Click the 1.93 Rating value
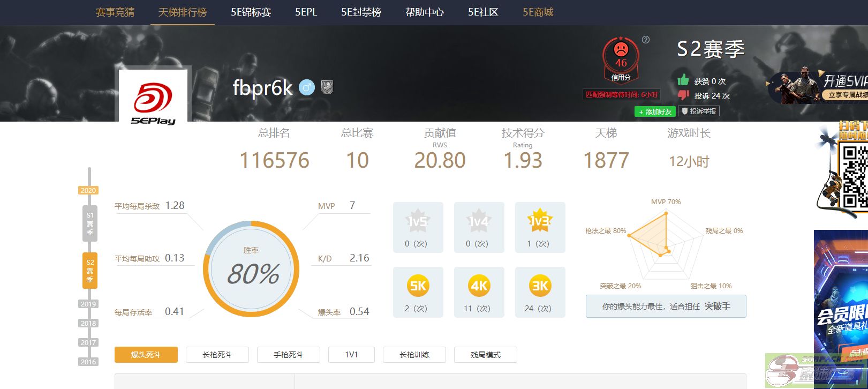This screenshot has height=389, width=868. pyautogui.click(x=523, y=160)
